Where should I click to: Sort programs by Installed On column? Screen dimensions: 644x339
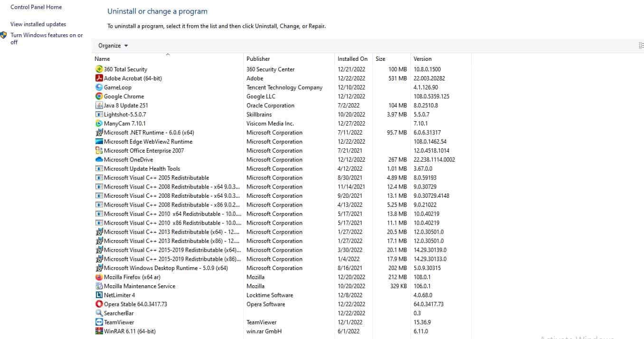(x=352, y=59)
